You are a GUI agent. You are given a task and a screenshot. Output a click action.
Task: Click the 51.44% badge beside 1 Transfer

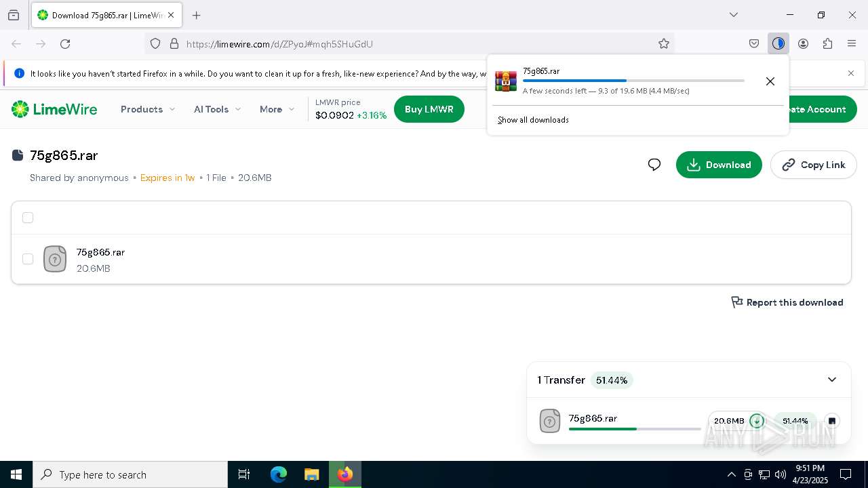pos(612,380)
